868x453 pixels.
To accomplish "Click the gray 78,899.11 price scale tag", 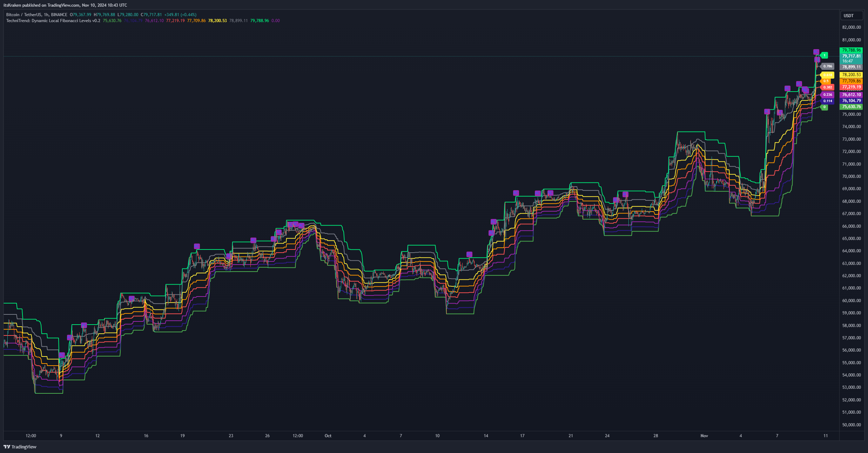I will [851, 67].
